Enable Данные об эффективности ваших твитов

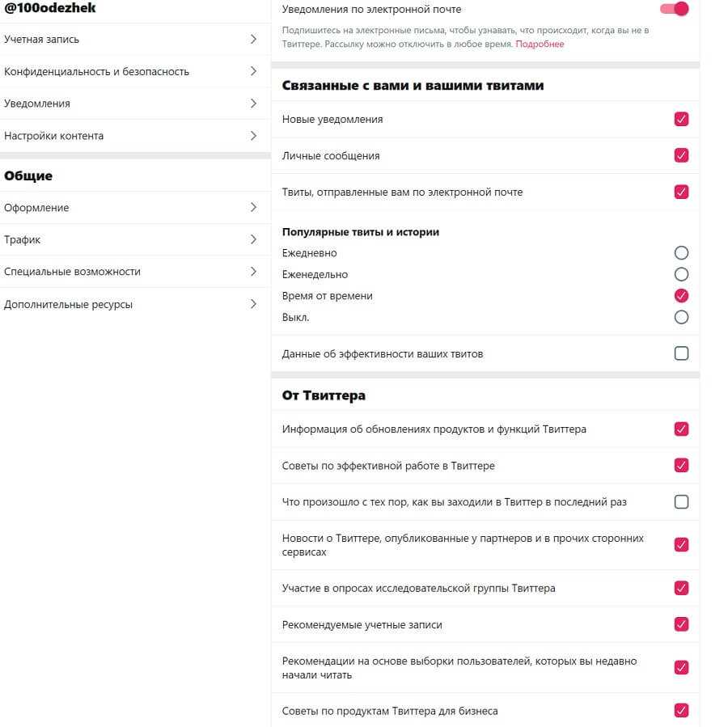point(681,353)
